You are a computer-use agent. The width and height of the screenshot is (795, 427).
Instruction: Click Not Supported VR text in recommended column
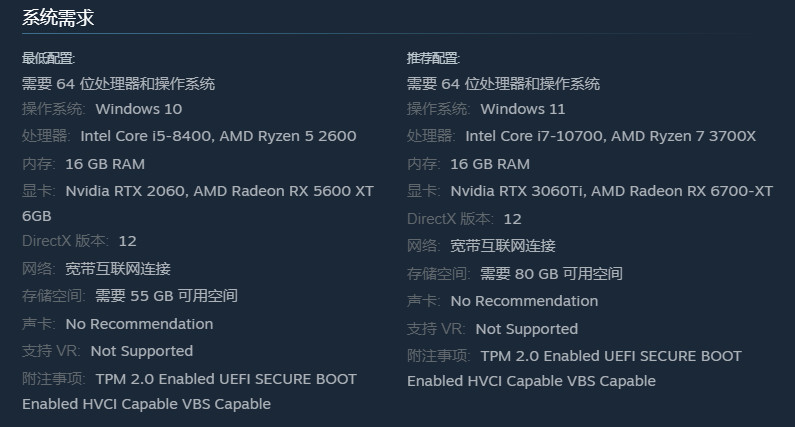tap(527, 329)
